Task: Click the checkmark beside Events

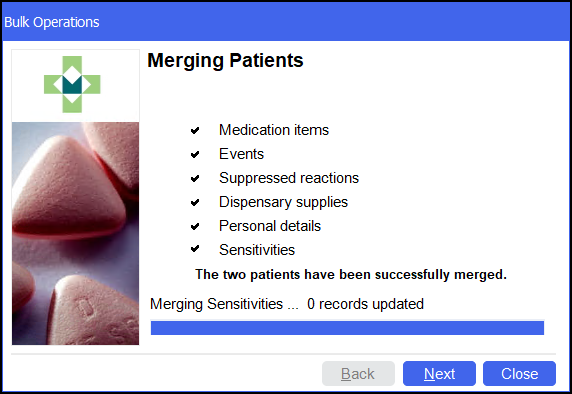Action: 195,154
